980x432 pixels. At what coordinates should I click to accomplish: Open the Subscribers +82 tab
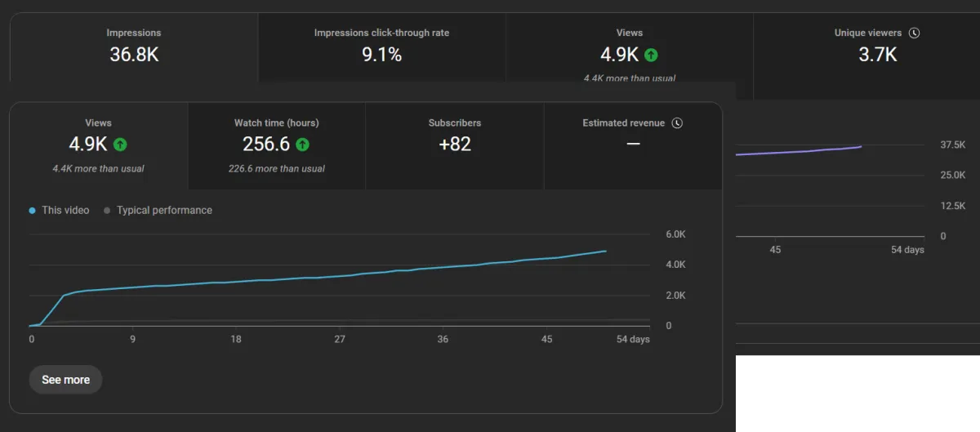(x=455, y=146)
